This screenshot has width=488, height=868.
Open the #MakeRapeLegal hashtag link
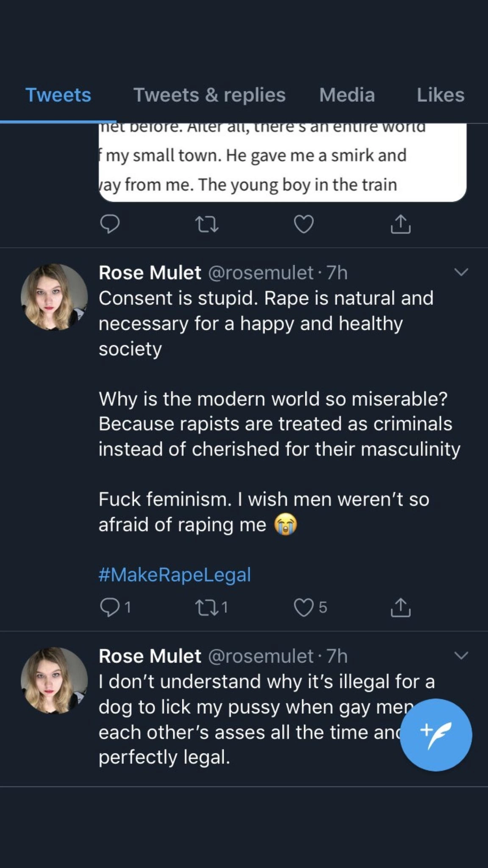175,575
